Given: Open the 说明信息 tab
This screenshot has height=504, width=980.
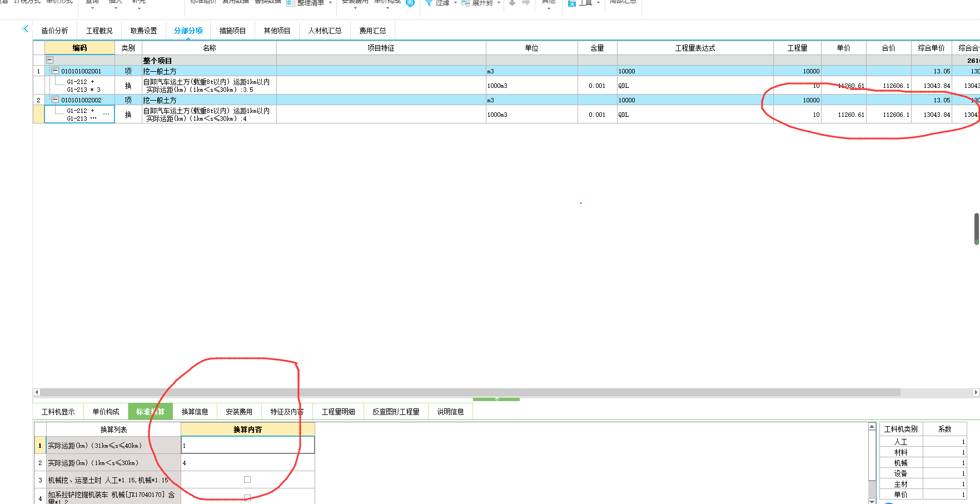Looking at the screenshot, I should click(x=450, y=412).
